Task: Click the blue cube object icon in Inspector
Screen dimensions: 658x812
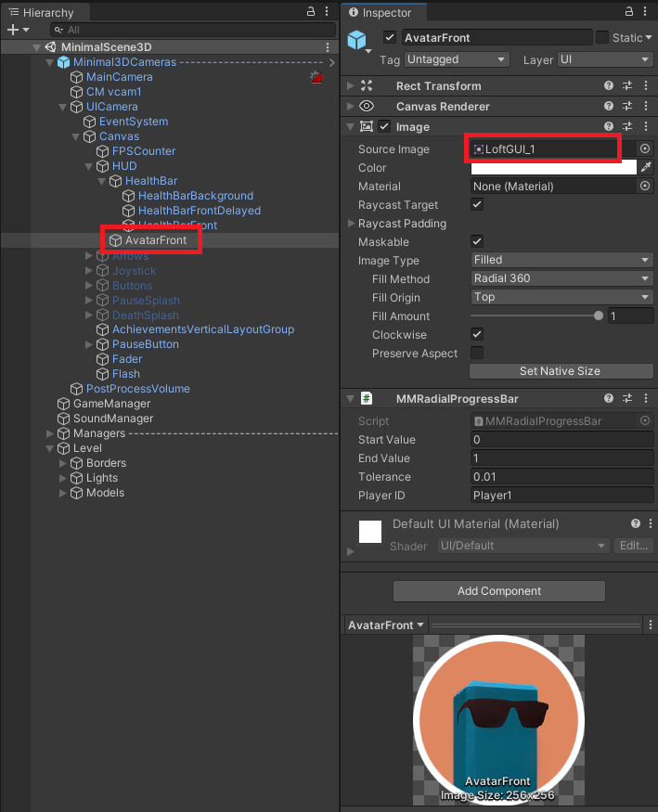Action: point(356,39)
